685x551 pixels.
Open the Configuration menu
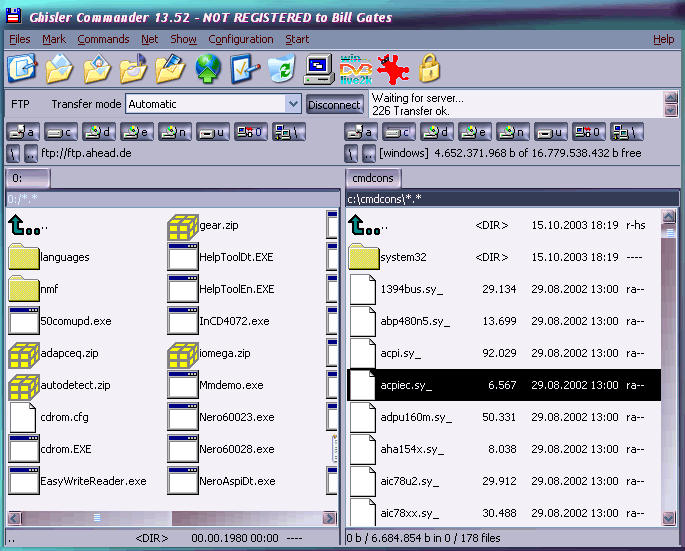[x=240, y=39]
